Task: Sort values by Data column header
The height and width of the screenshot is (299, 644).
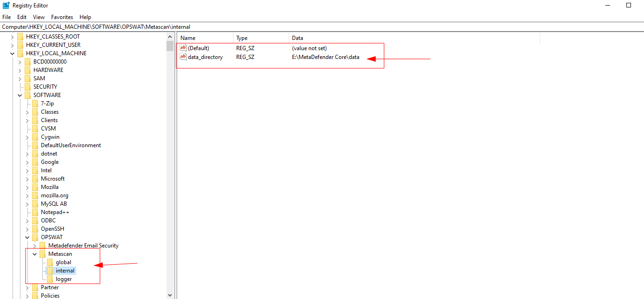Action: pos(414,38)
